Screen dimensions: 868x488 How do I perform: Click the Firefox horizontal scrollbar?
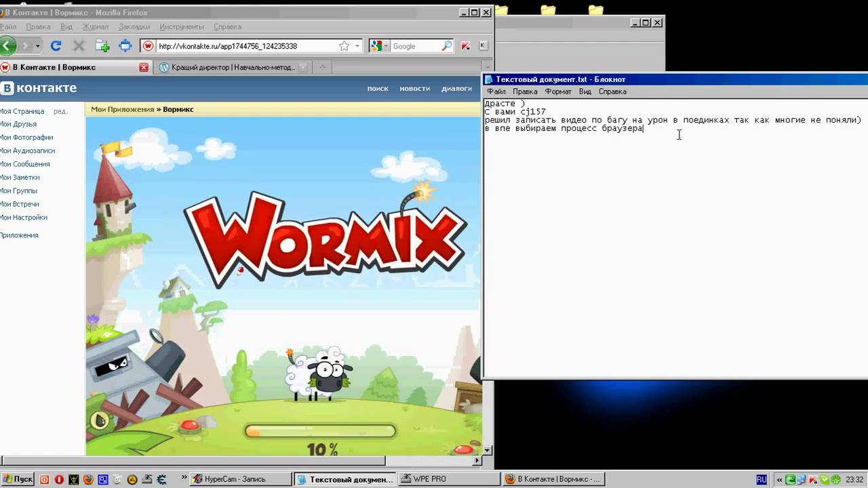pyautogui.click(x=193, y=460)
